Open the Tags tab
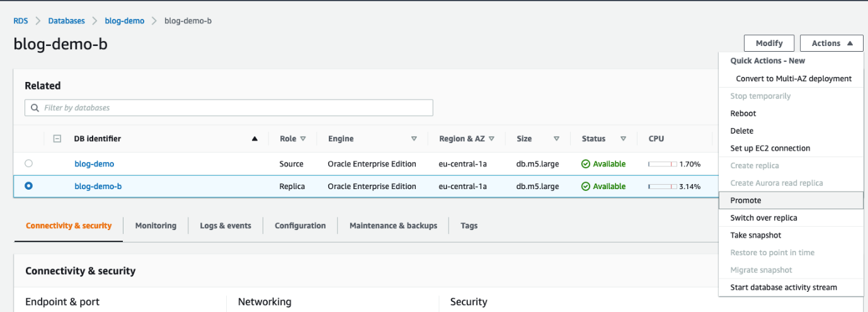The image size is (868, 312). click(x=469, y=226)
